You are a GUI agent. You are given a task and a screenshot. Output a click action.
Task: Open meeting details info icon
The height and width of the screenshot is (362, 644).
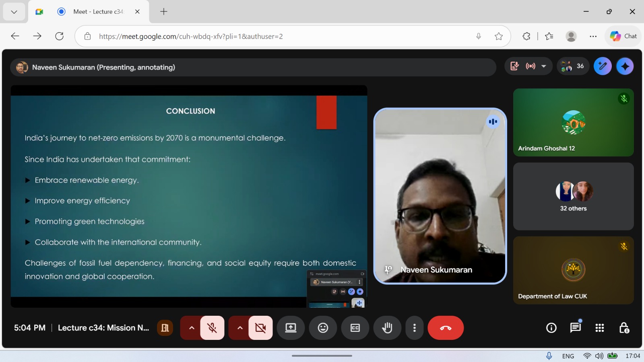point(551,328)
